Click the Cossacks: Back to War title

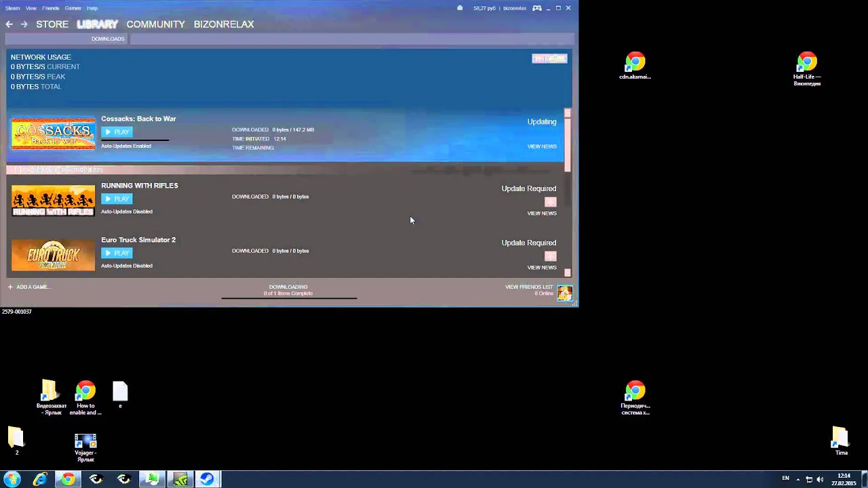(x=138, y=119)
